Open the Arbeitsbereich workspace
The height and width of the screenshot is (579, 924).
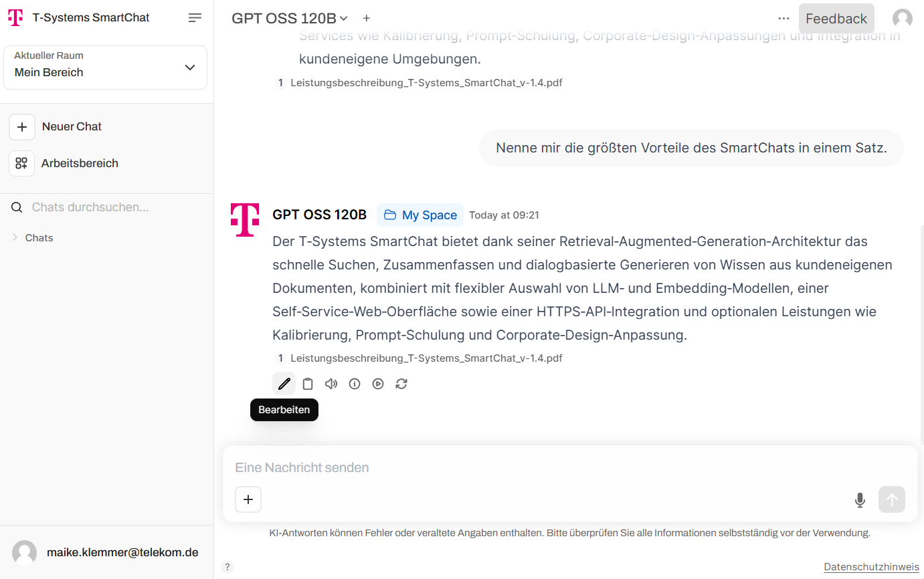point(64,163)
